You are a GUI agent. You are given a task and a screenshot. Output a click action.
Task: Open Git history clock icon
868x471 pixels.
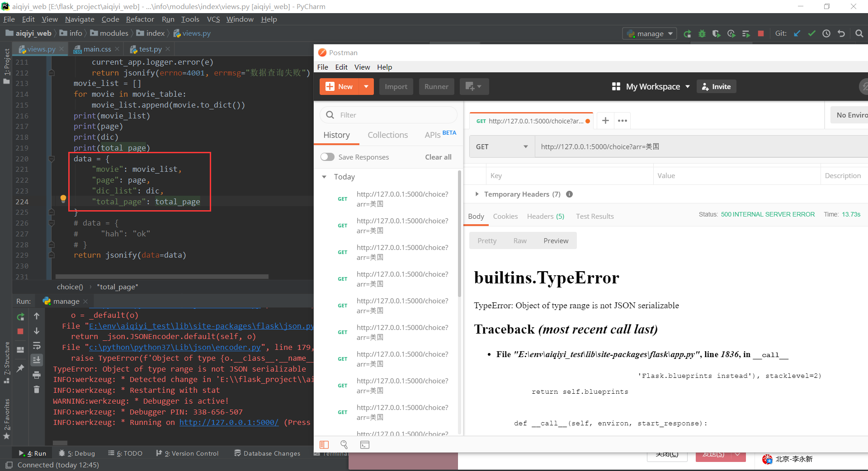coord(826,33)
